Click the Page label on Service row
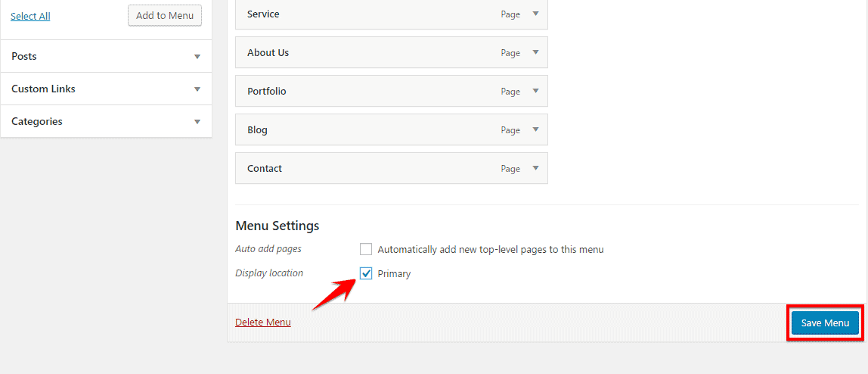This screenshot has width=868, height=374. tap(510, 14)
